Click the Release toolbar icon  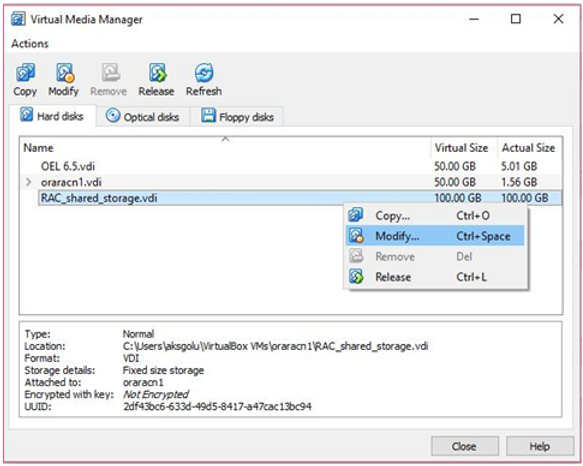pyautogui.click(x=158, y=72)
